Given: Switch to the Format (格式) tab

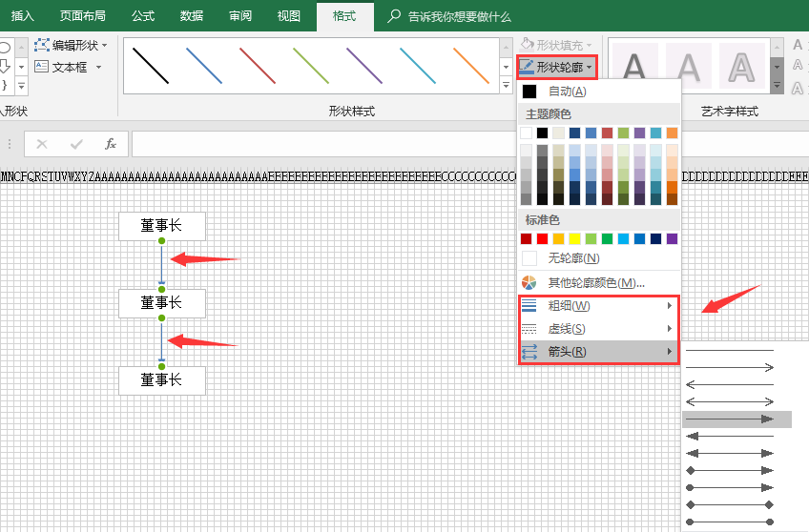Looking at the screenshot, I should click(x=344, y=16).
